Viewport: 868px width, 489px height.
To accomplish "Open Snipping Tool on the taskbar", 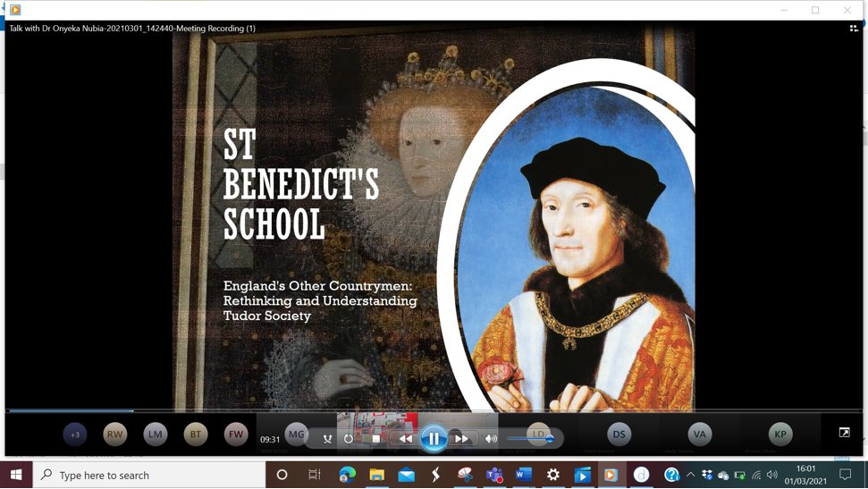I will tap(465, 476).
